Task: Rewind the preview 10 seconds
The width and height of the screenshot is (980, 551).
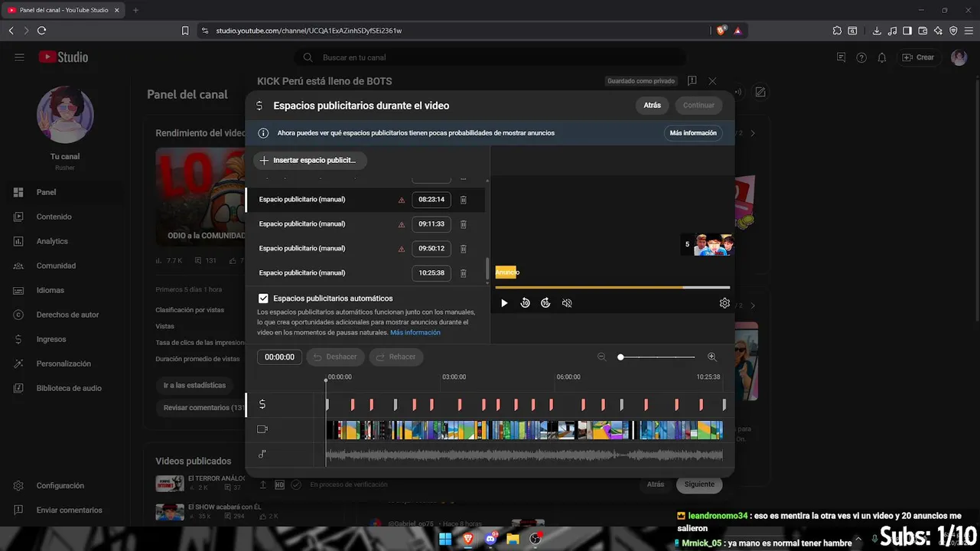Action: pyautogui.click(x=526, y=303)
